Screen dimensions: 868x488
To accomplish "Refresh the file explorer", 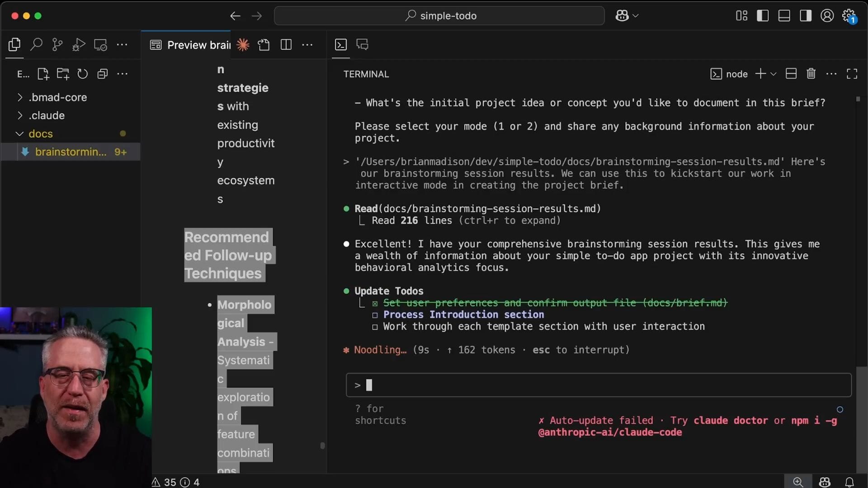I will tap(82, 74).
